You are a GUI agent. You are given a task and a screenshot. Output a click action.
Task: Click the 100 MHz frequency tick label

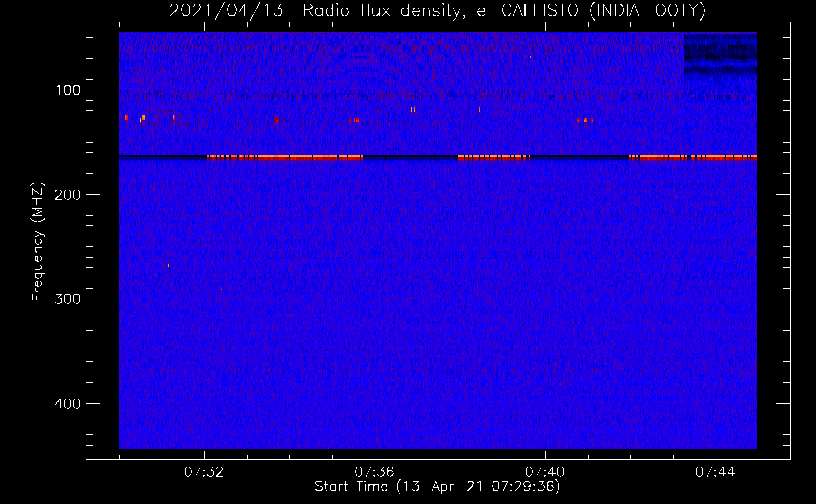coord(68,90)
